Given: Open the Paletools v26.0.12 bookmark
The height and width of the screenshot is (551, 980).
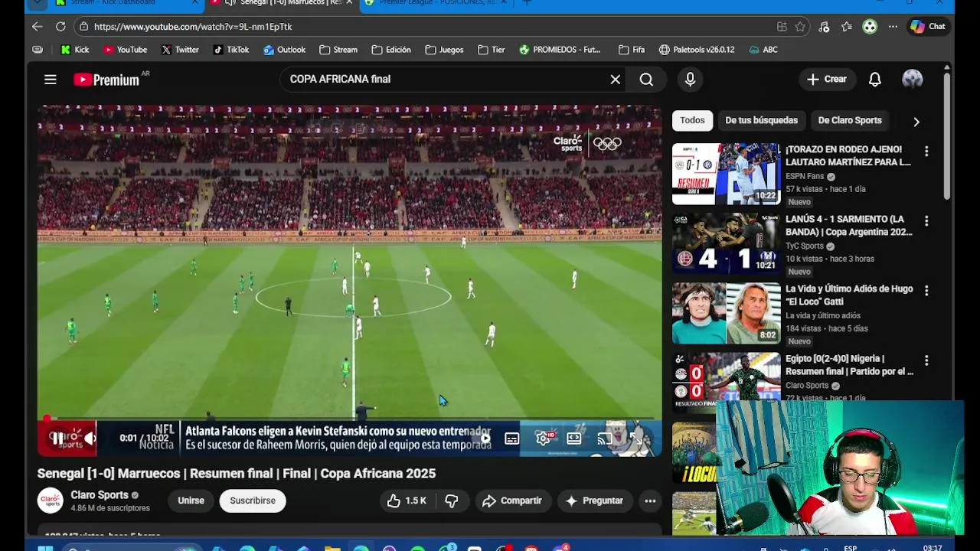Looking at the screenshot, I should [x=697, y=50].
